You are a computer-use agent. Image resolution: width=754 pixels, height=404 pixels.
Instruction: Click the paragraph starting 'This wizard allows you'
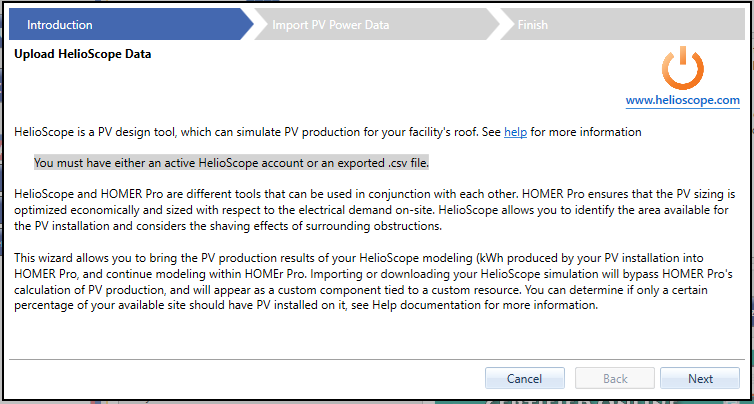[x=374, y=280]
